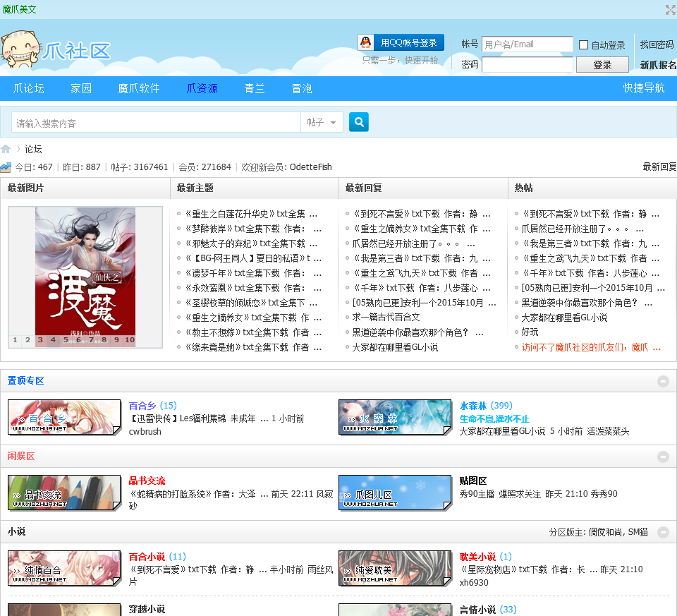Click the 论坛 breadcrumb link
Image resolution: width=677 pixels, height=616 pixels.
tap(33, 149)
